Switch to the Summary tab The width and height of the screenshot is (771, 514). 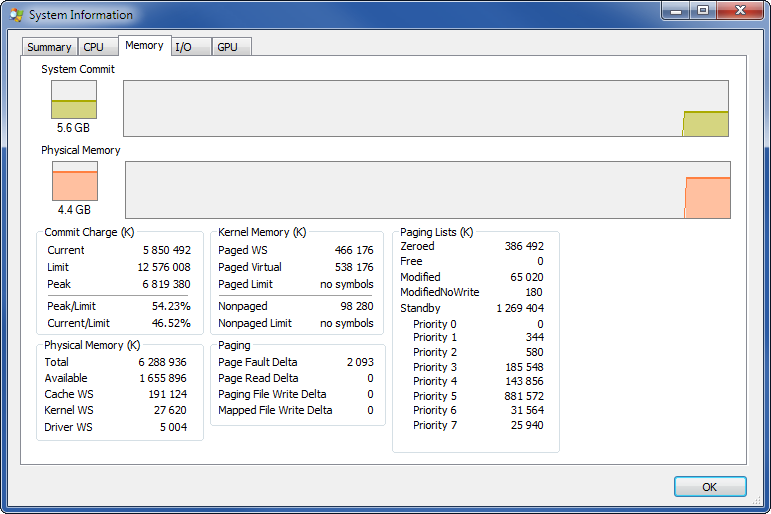pyautogui.click(x=49, y=47)
